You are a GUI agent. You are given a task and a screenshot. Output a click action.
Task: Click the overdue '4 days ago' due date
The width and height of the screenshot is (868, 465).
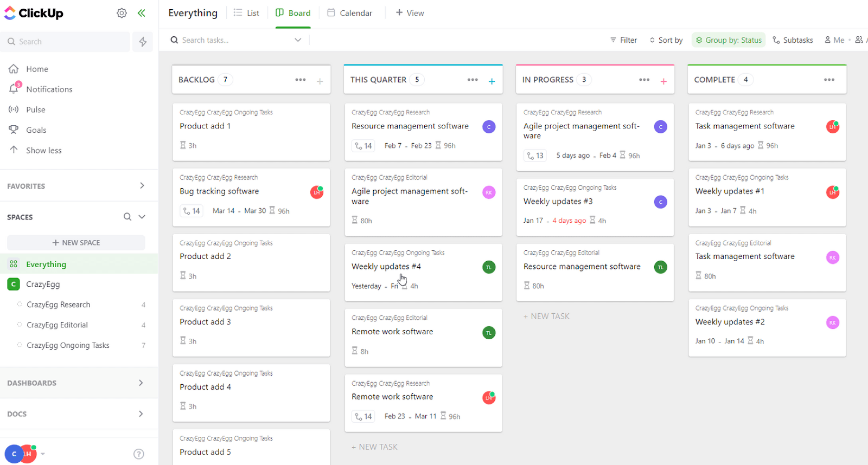coord(569,221)
